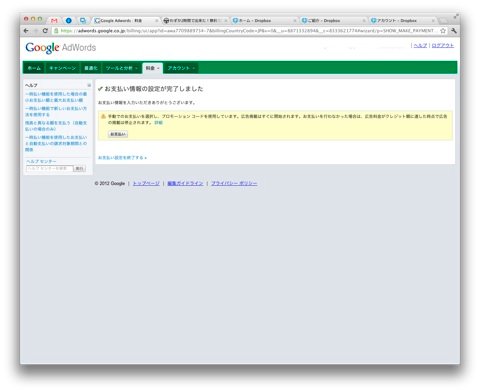Open the third pinned tab with screen icon
The width and height of the screenshot is (480, 392).
coord(83,21)
